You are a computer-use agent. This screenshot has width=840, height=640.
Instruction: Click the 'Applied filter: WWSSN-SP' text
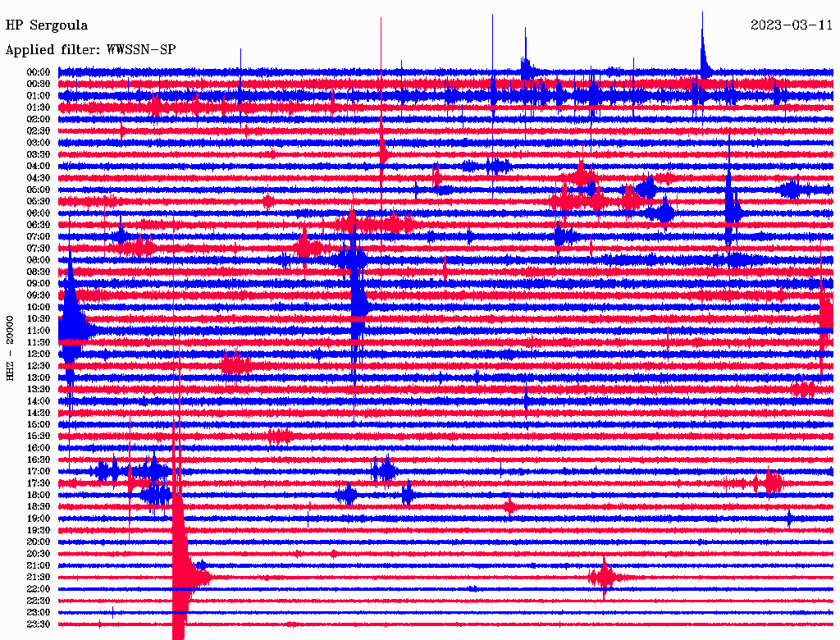pos(90,50)
